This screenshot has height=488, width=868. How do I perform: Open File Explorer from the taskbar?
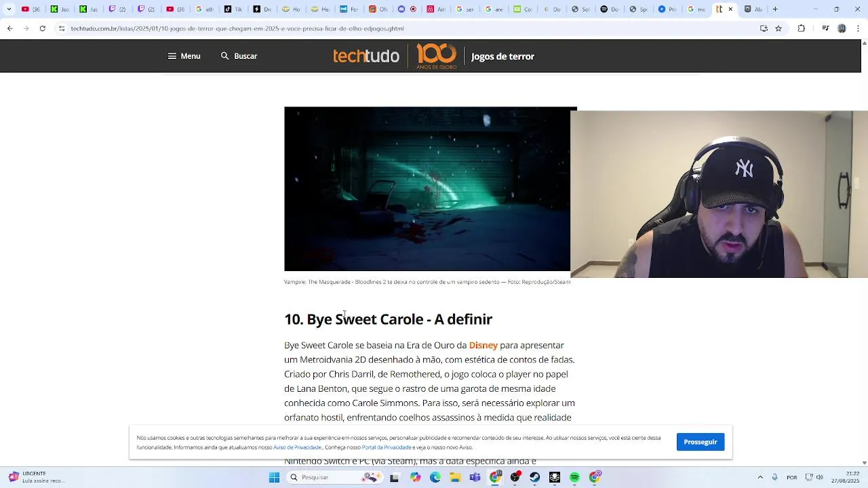(x=455, y=478)
